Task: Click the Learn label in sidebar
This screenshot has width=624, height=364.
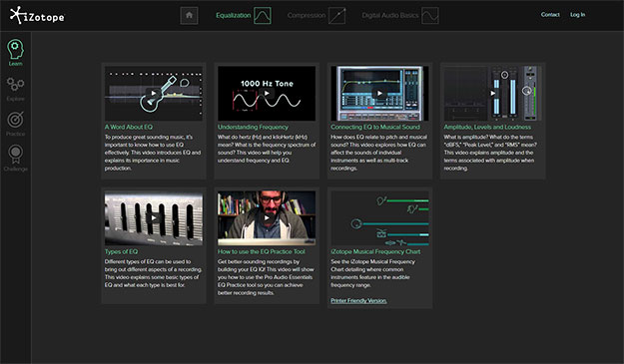Action: 15,64
